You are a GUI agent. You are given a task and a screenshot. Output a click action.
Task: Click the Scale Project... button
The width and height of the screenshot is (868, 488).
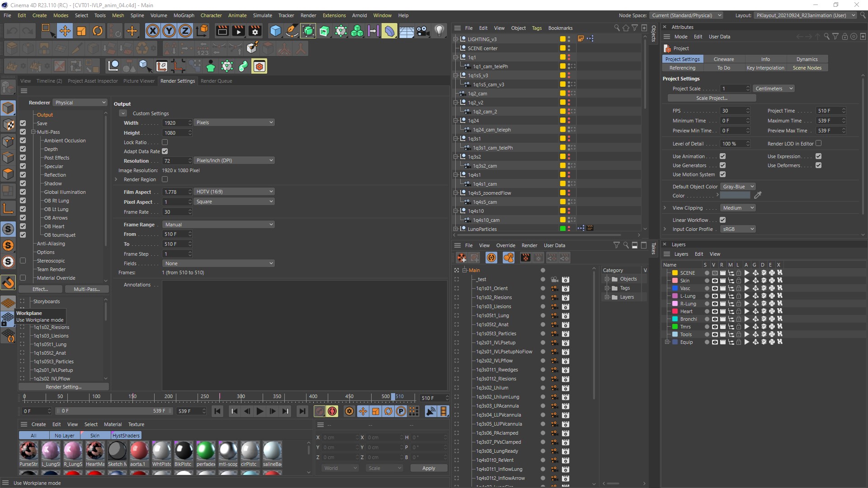[712, 98]
